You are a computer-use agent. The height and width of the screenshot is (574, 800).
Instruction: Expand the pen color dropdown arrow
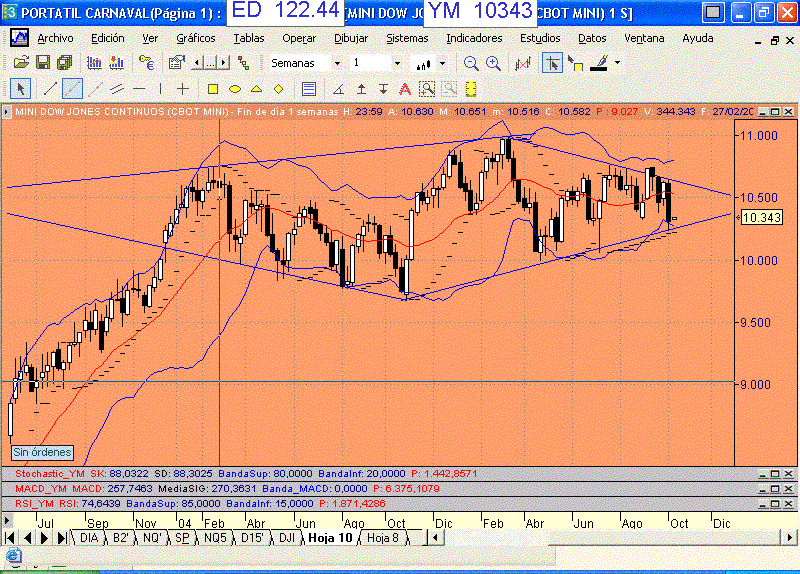617,62
